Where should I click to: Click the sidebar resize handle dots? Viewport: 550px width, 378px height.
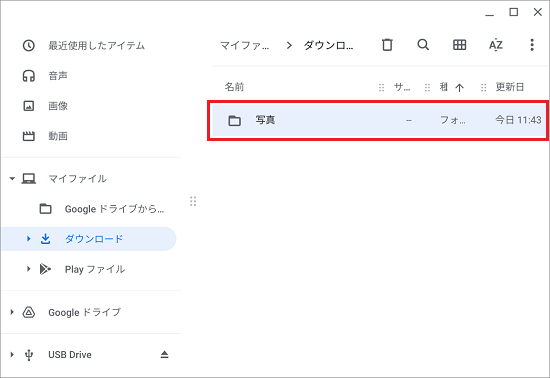[193, 201]
